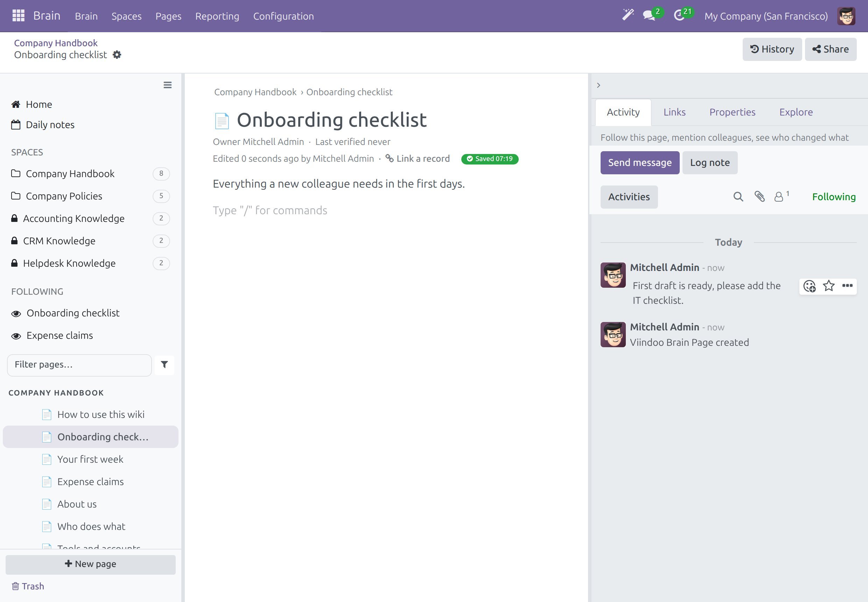Click the magic wand icon in top bar
This screenshot has width=868, height=602.
click(x=628, y=15)
